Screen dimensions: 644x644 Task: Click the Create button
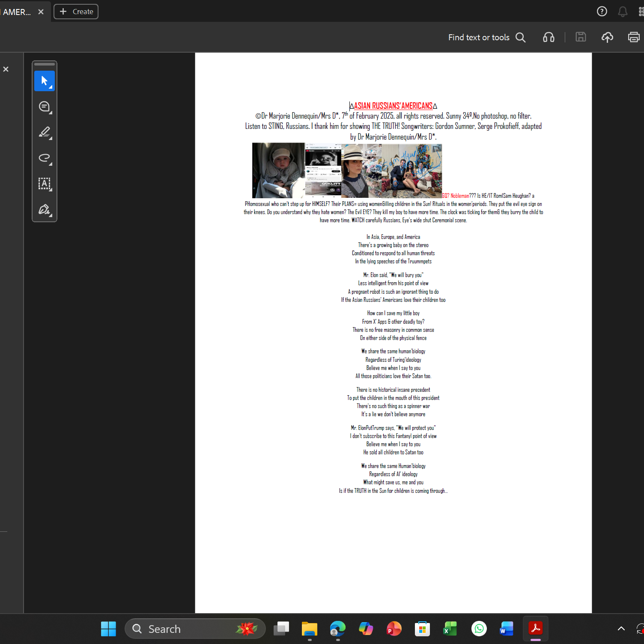[76, 12]
